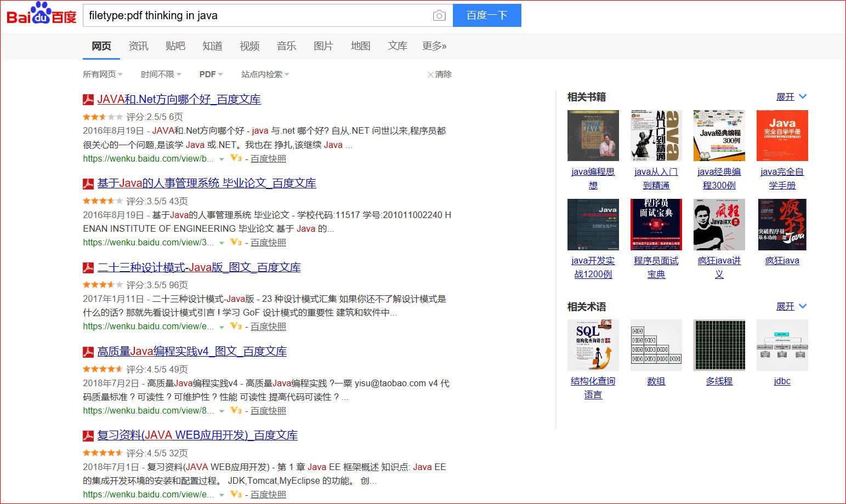Open result 高质量Java编程实践v4
Image resolution: width=846 pixels, height=504 pixels.
click(x=192, y=352)
